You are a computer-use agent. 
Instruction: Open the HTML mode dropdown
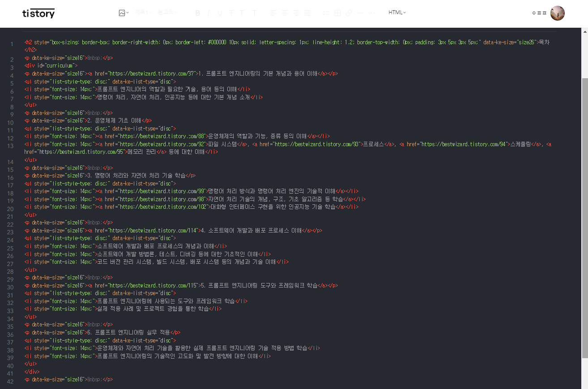[396, 13]
